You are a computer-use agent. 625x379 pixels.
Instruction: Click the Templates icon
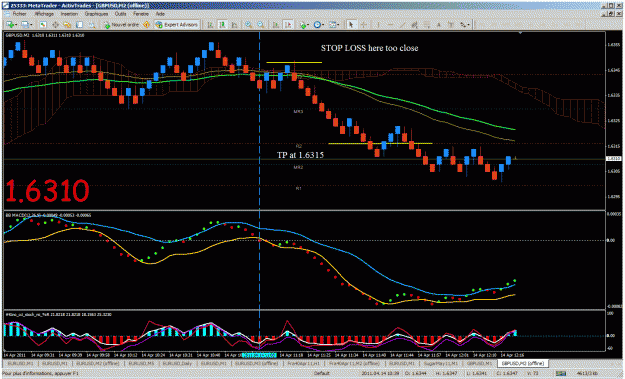tap(332, 25)
